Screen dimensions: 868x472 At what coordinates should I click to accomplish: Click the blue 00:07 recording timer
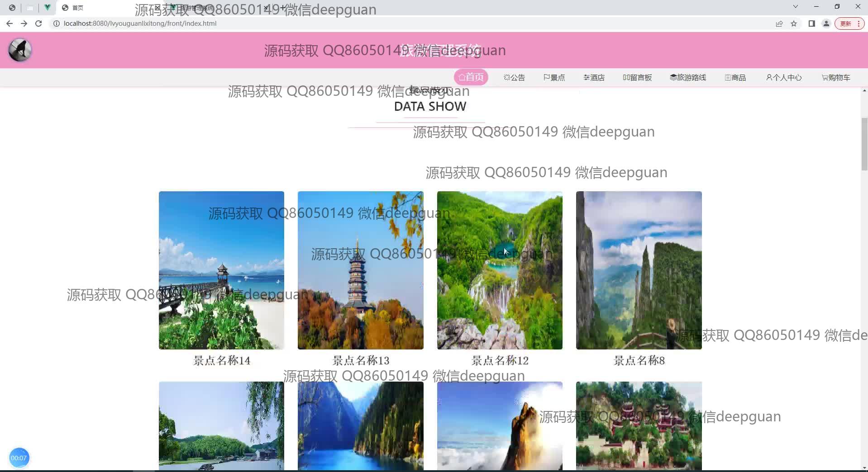[19, 458]
